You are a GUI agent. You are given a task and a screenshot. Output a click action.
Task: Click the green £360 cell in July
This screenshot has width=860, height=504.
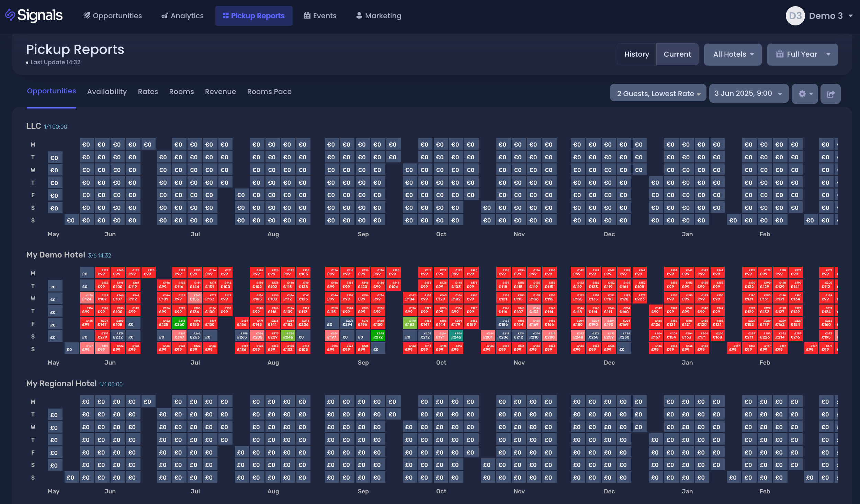(x=179, y=323)
